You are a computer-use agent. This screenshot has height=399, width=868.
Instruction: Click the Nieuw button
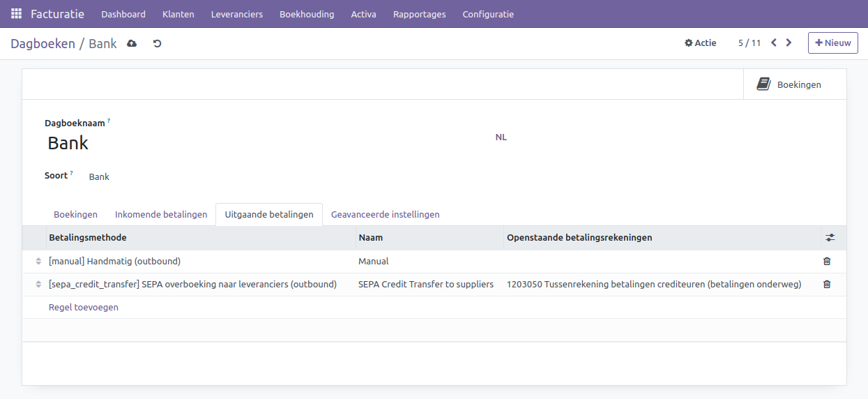(832, 43)
